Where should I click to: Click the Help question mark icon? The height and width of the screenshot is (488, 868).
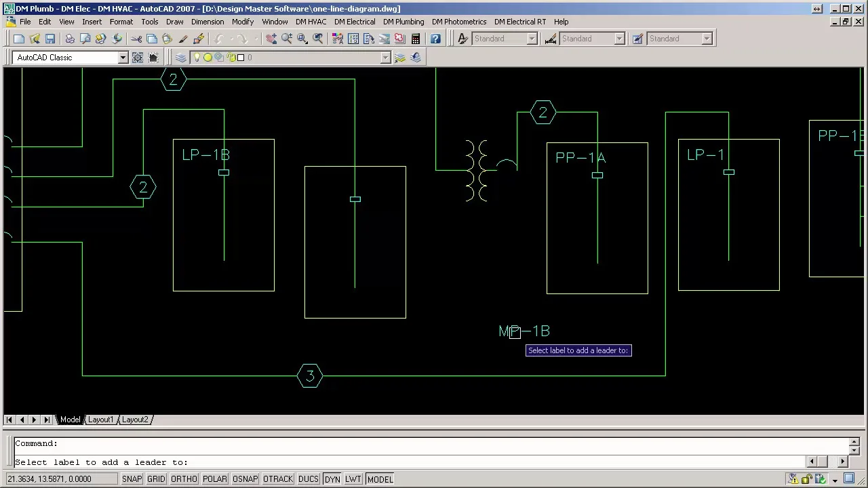tap(435, 39)
